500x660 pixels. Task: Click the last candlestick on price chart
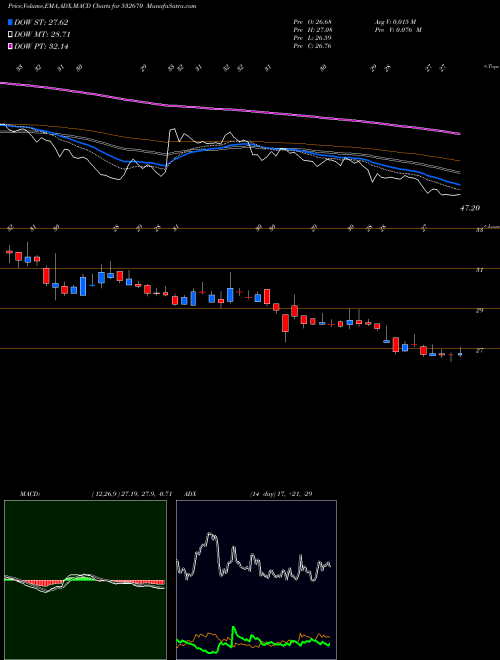(460, 353)
